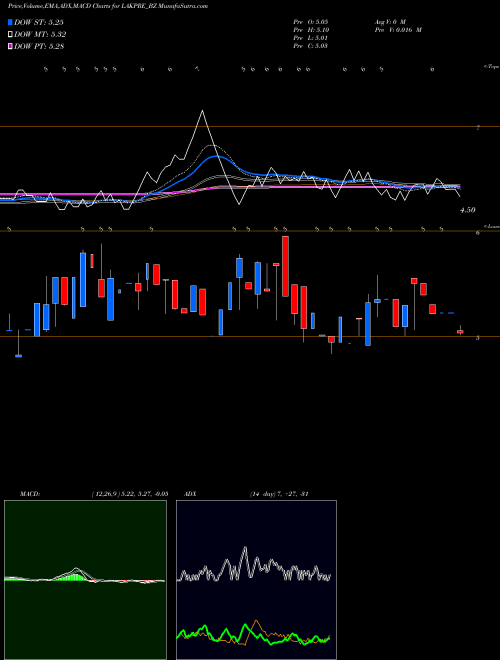Click the blue DOW ST legend swatch

[x=11, y=22]
